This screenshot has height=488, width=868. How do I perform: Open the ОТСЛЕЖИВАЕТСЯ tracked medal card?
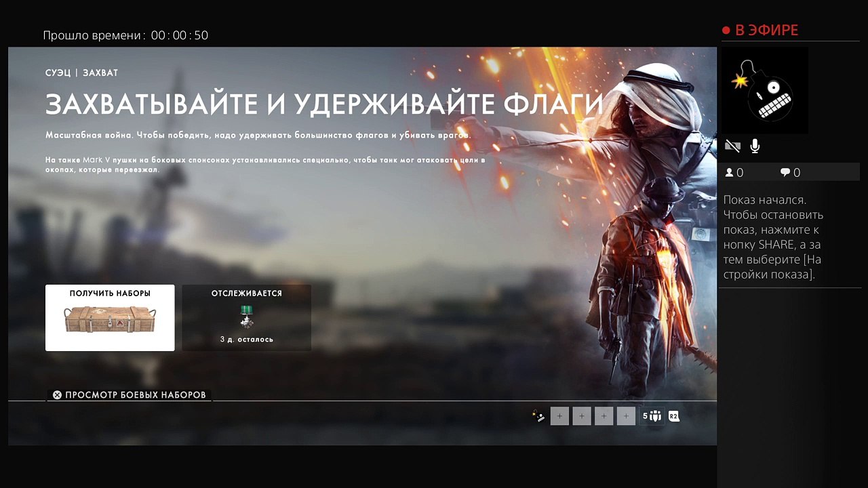click(x=247, y=318)
